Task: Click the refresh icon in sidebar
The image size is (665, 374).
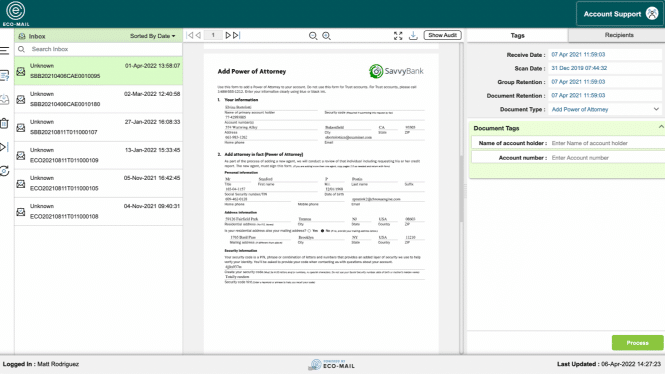Action: pyautogui.click(x=5, y=171)
